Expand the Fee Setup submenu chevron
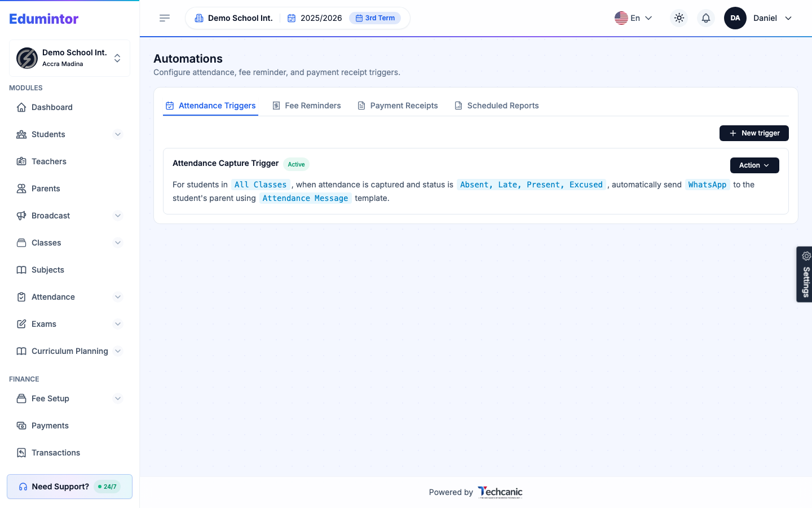This screenshot has height=508, width=812. [x=118, y=398]
